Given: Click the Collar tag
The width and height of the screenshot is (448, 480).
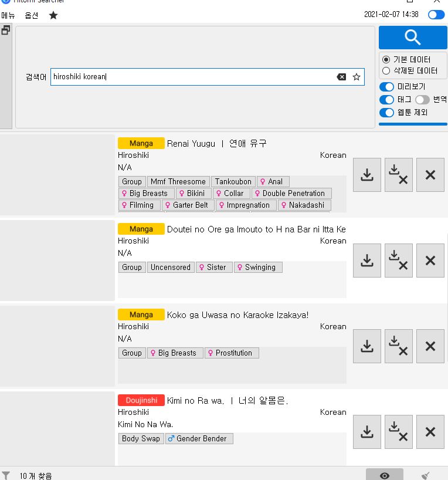Looking at the screenshot, I should pyautogui.click(x=232, y=194).
